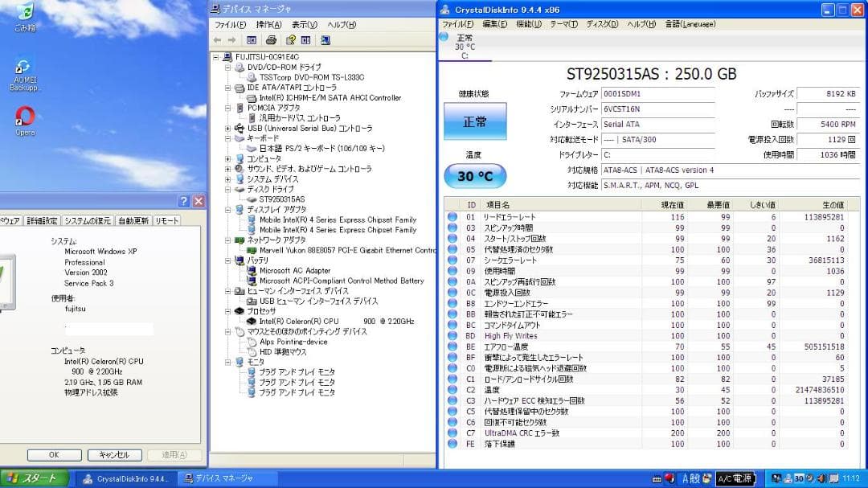Click OK in System Properties dialog
The height and width of the screenshot is (488, 868).
(x=55, y=455)
